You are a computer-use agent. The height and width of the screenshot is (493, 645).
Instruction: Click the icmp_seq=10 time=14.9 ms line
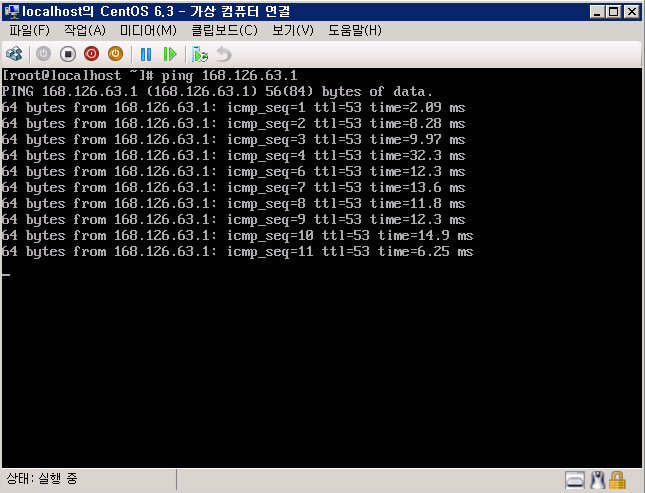click(x=237, y=236)
